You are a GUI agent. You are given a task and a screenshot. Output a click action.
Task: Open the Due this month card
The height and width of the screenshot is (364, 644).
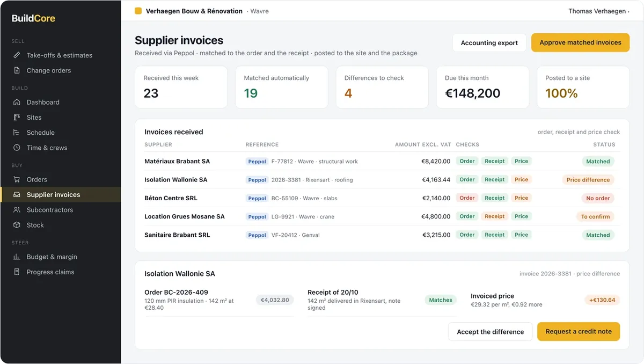[482, 87]
